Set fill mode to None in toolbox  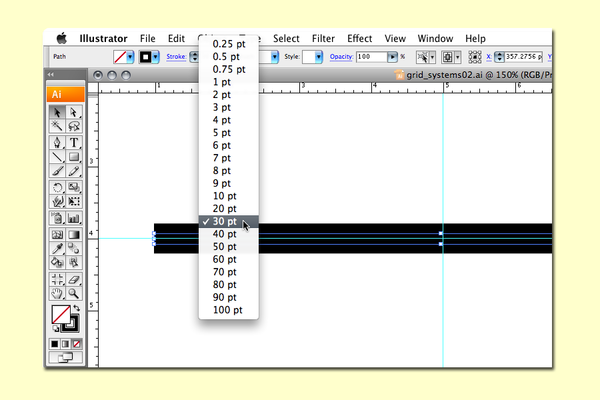click(x=77, y=344)
